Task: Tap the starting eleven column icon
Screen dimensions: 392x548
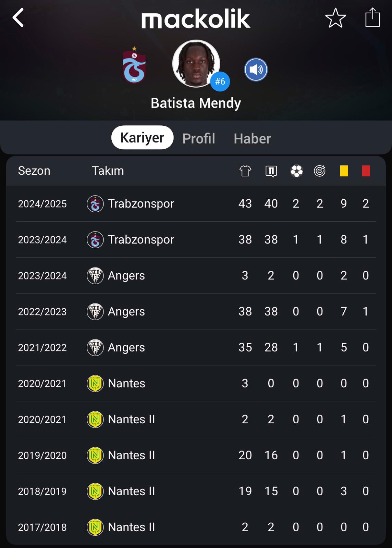Action: (x=271, y=171)
